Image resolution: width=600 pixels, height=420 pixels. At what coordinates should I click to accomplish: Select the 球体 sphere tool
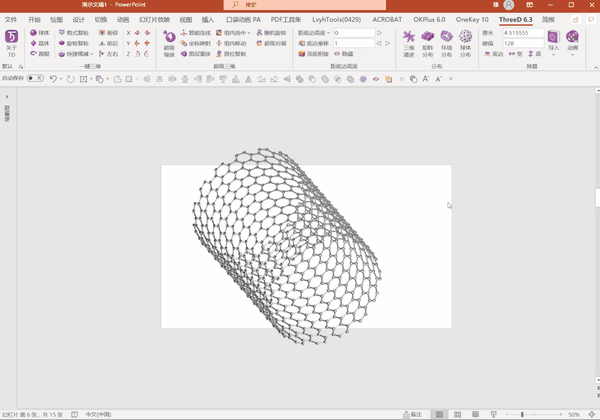40,33
